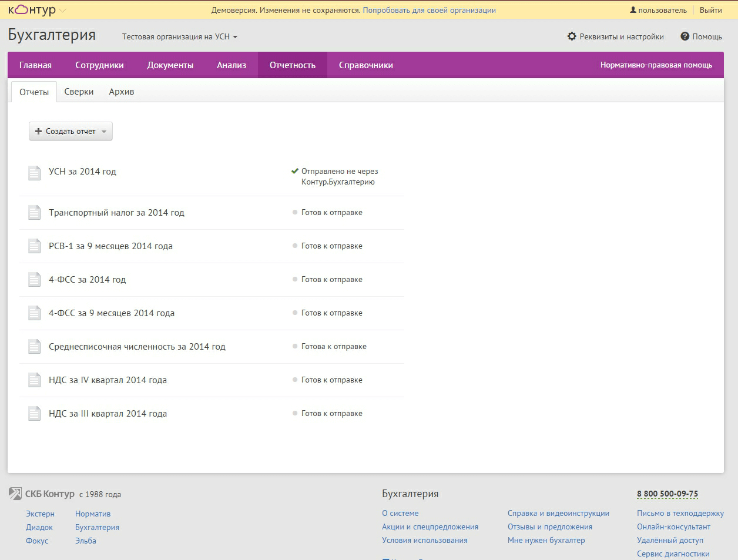Click document icon beside Транспортный налог report
This screenshot has width=738, height=560.
pyautogui.click(x=35, y=213)
